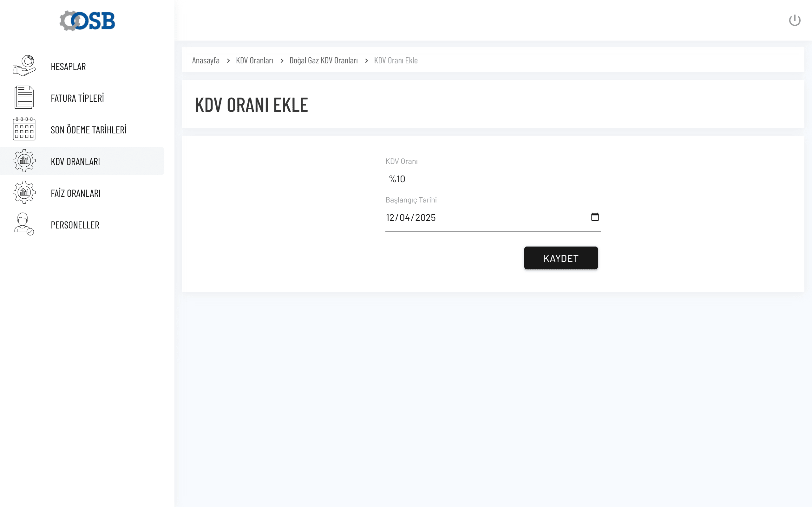Click the Fatura Tipleri document icon

click(24, 97)
